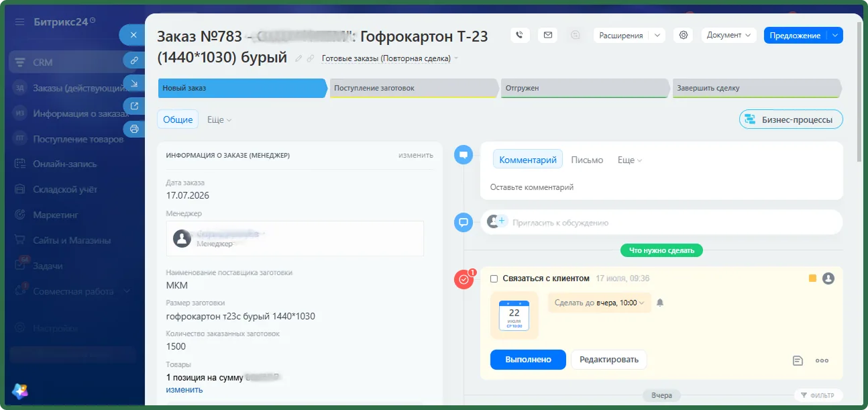Screen dimensions: 868x410
Task: Click the orange color marker on the task
Action: pos(812,278)
